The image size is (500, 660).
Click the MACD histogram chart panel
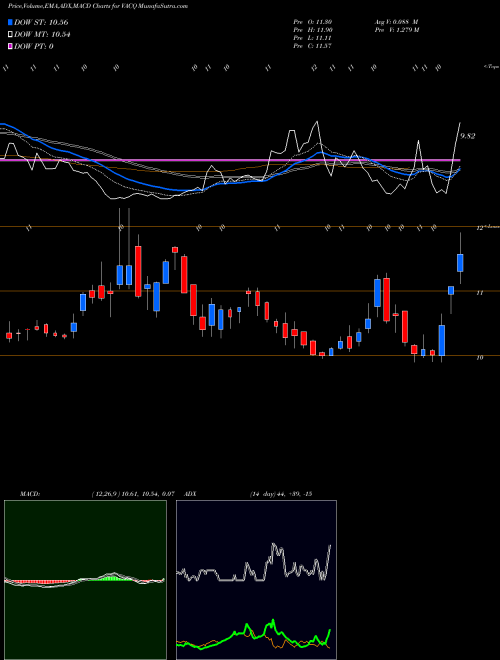point(85,580)
